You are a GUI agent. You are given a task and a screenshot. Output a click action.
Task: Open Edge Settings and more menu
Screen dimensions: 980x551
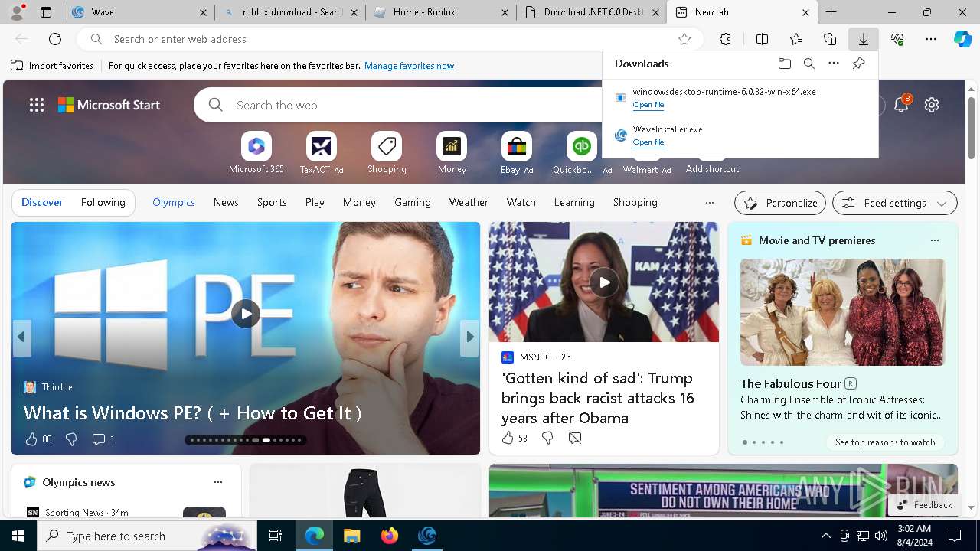pyautogui.click(x=931, y=39)
